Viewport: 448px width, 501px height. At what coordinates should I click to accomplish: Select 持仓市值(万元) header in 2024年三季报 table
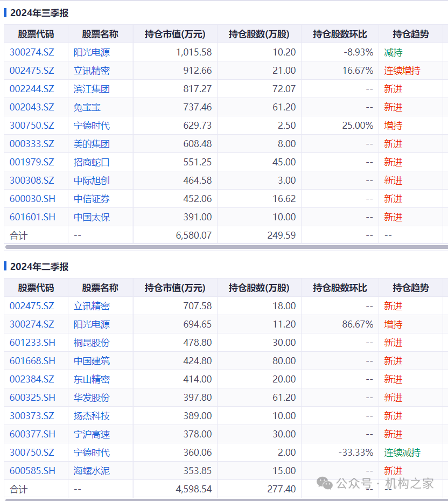175,34
